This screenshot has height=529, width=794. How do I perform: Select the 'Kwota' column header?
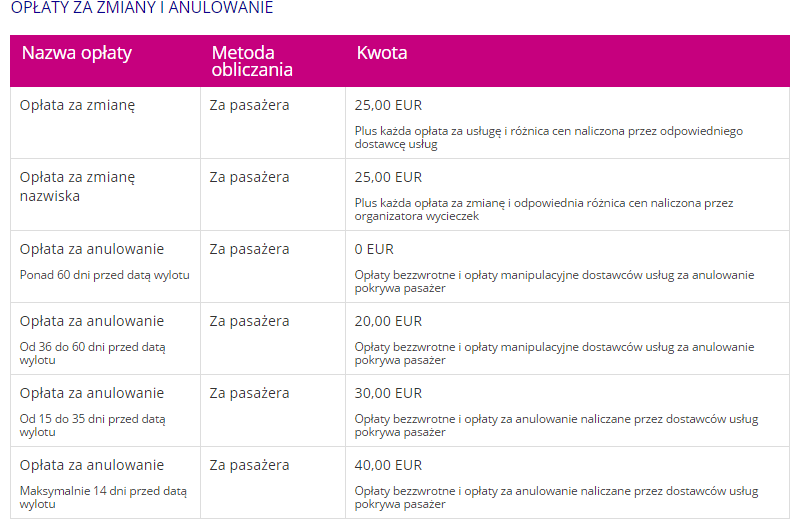coord(382,53)
